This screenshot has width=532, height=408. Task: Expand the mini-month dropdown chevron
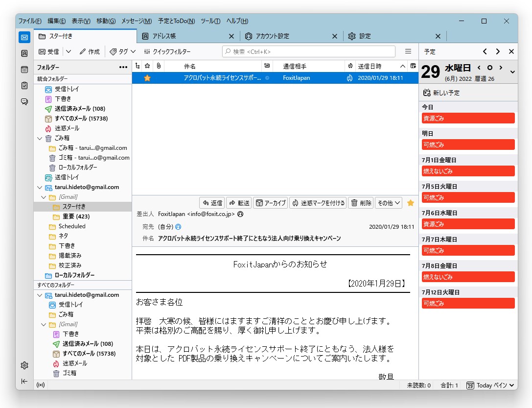pos(512,72)
